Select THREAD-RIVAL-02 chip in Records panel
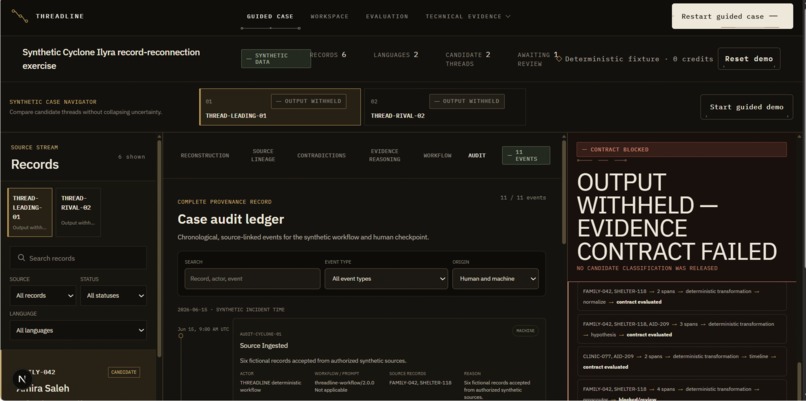Image resolution: width=806 pixels, height=401 pixels. coord(78,212)
